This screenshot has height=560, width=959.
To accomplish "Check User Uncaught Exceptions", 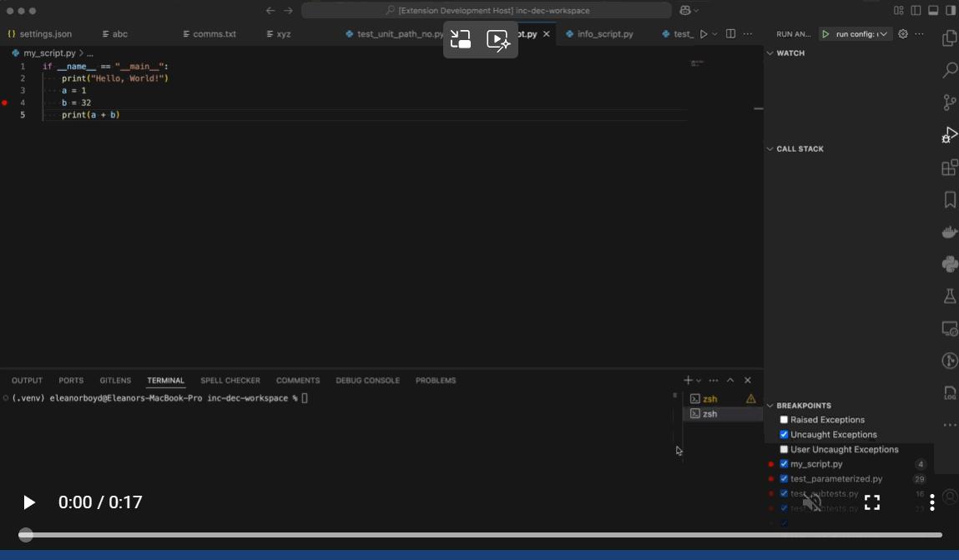I will [x=784, y=449].
